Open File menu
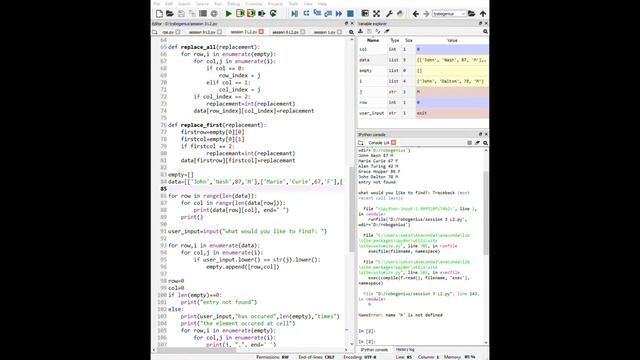Screen dimensions: 640x360 pos(157,4)
